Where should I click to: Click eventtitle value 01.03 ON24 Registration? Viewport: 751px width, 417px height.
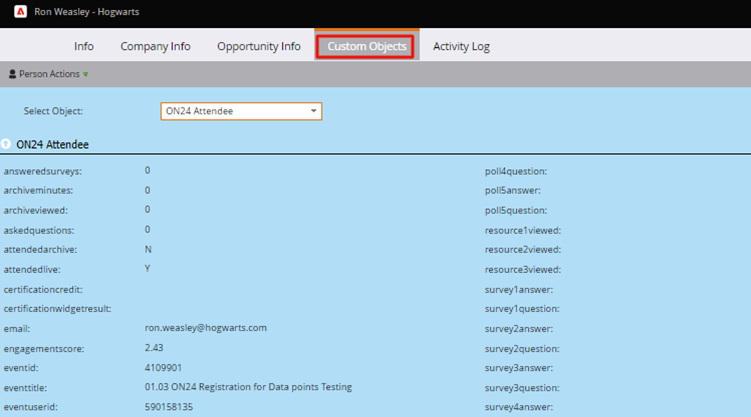248,387
